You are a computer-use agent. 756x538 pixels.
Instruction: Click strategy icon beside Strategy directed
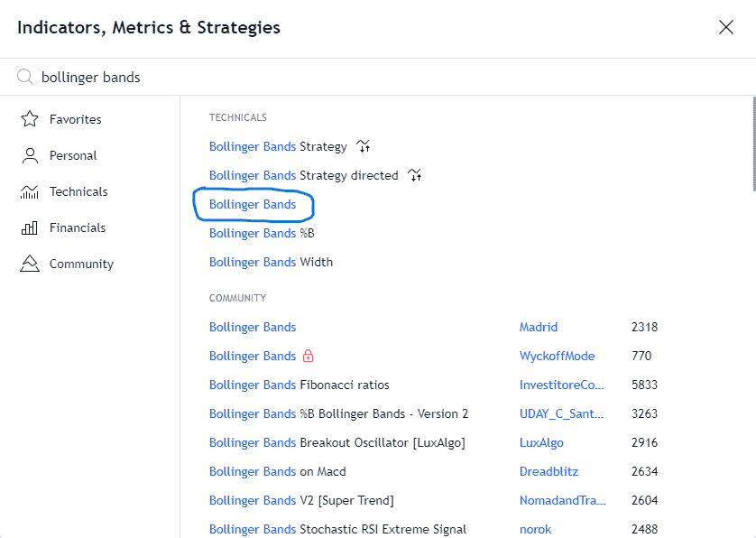(415, 174)
